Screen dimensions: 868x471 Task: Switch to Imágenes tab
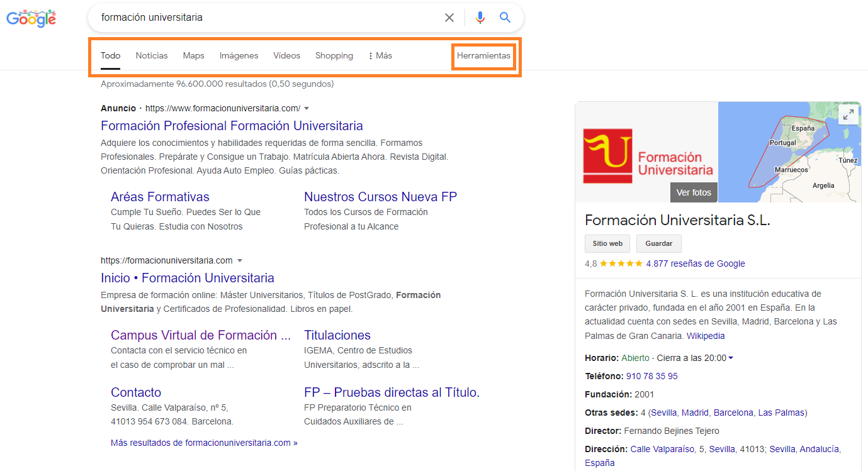pos(239,55)
